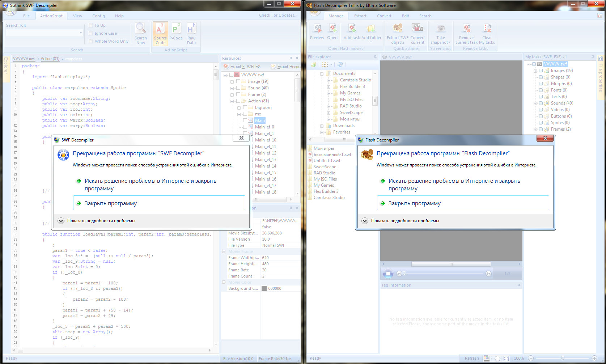606x364 pixels.
Task: Click Remove current task icon
Action: 467,29
